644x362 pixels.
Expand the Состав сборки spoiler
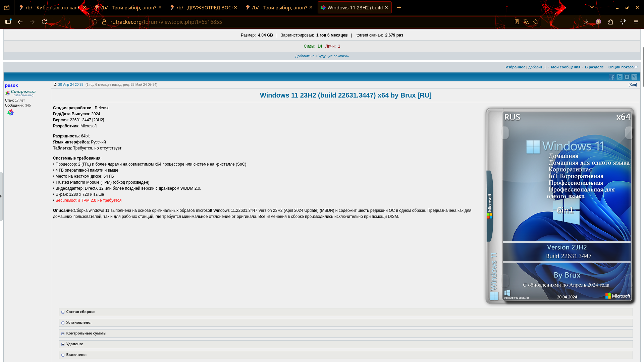tap(80, 312)
